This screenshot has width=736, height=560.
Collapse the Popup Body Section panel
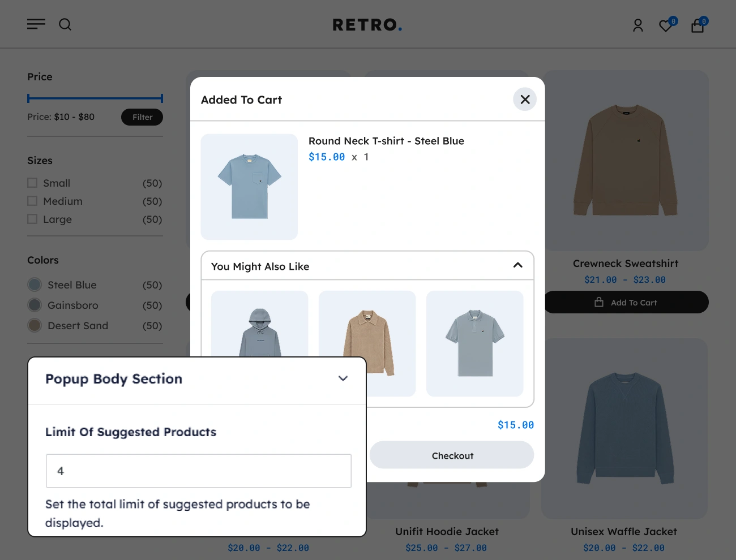pyautogui.click(x=343, y=378)
